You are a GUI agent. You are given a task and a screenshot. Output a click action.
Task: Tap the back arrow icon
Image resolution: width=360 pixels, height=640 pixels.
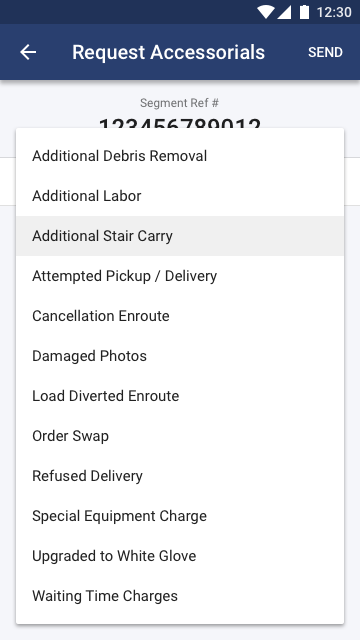[28, 52]
